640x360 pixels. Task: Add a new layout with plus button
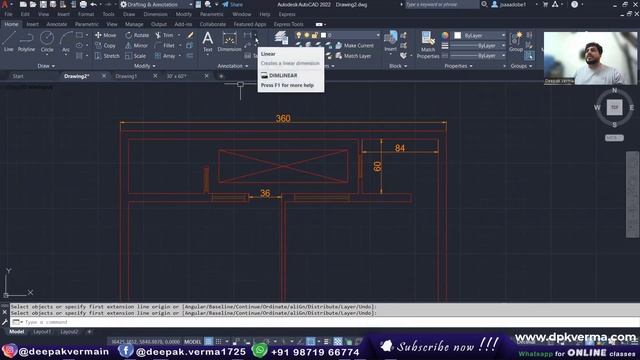point(89,332)
